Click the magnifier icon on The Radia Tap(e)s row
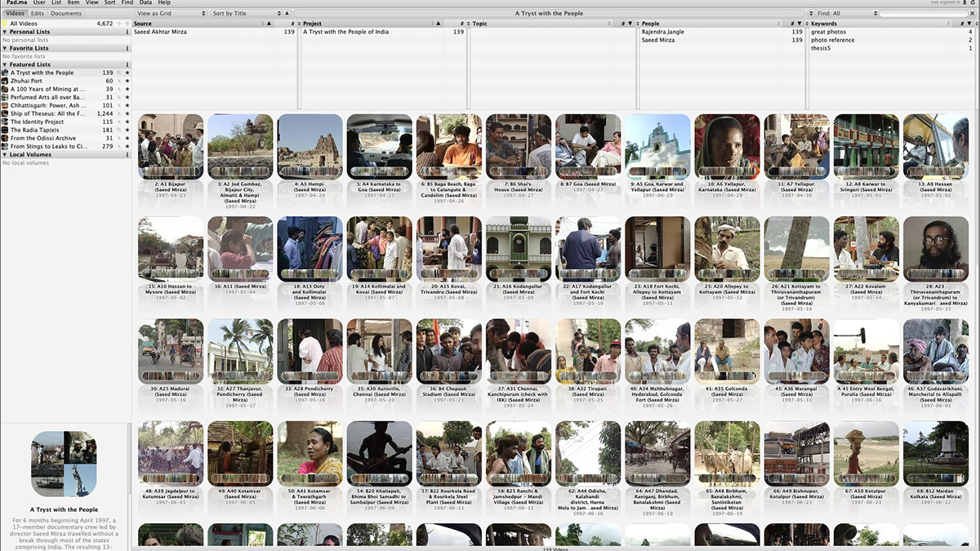 click(118, 130)
